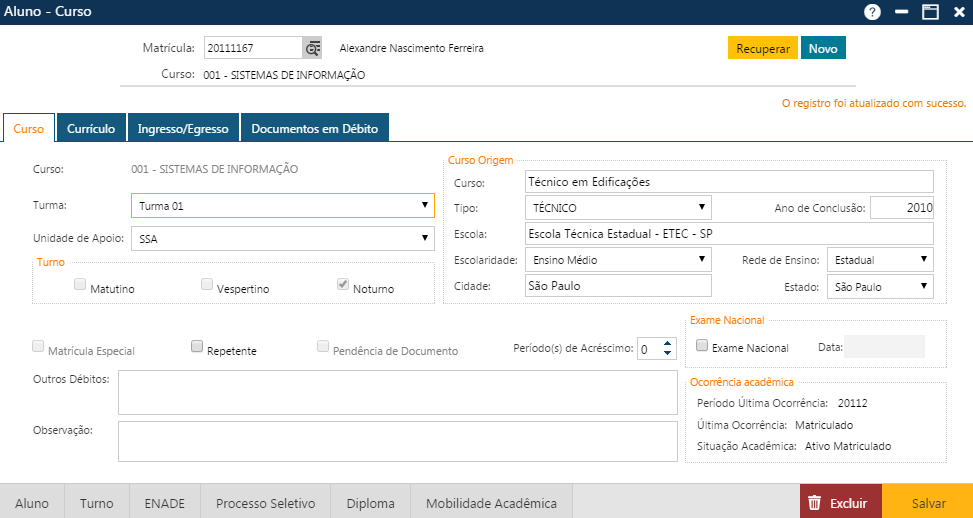
Task: Switch to the Currículo tab
Action: (91, 129)
